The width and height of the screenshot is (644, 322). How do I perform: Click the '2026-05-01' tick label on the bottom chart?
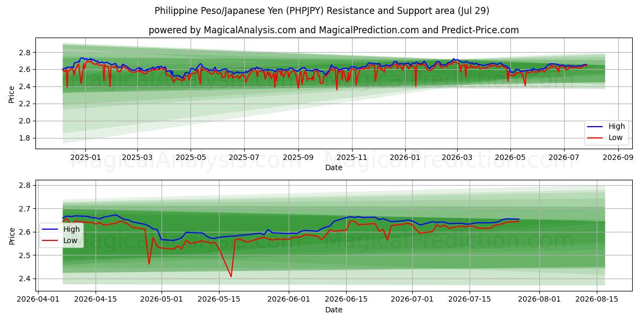tap(162, 300)
